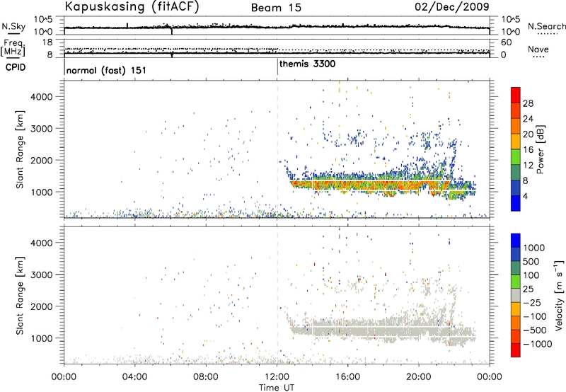Click the '20' power colorbar value
Screen dimensions: 566x392
528,134
